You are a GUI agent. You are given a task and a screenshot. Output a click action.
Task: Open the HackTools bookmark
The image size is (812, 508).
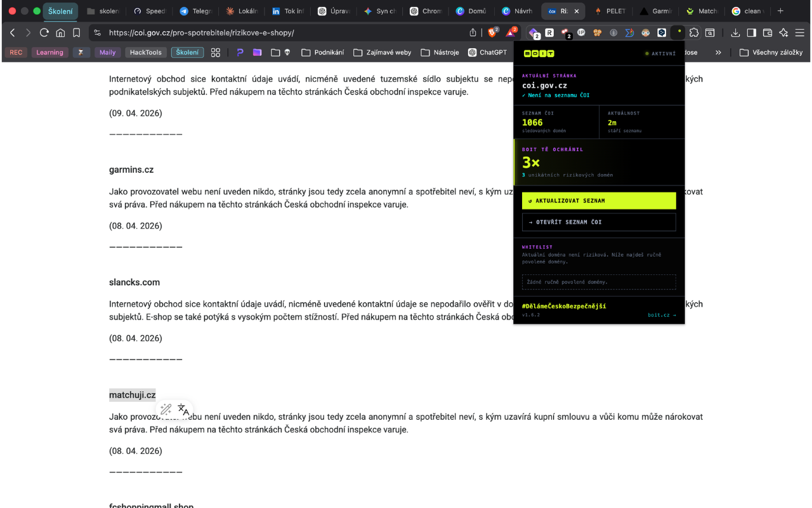coord(146,52)
